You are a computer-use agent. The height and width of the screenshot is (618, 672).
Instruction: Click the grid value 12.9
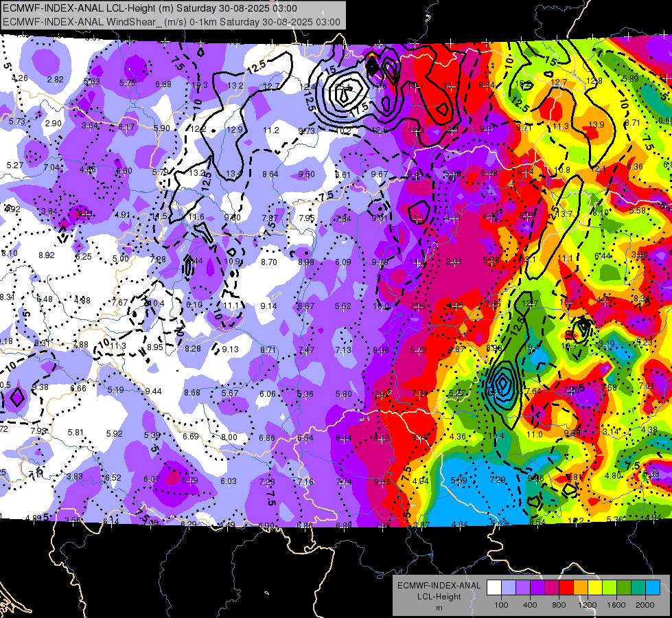pos(235,130)
